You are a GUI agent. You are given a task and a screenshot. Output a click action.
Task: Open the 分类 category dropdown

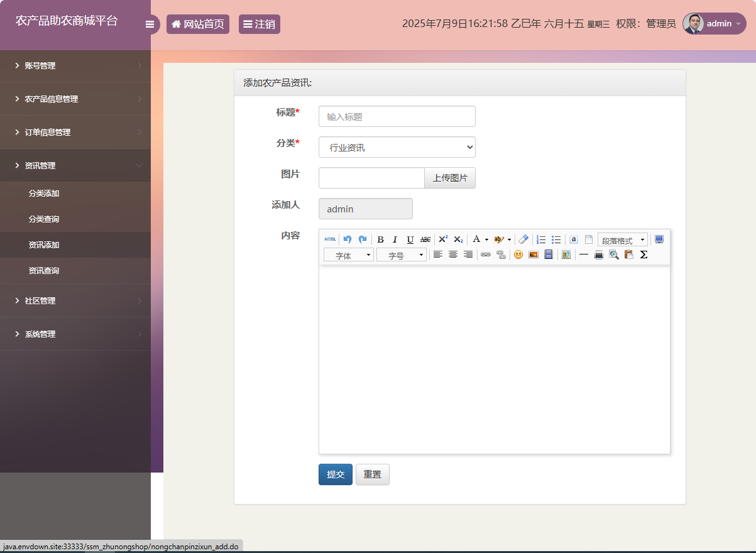tap(397, 147)
